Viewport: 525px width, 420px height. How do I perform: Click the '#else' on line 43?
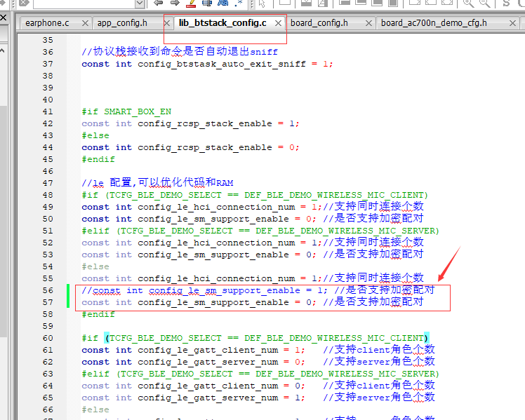click(x=95, y=135)
